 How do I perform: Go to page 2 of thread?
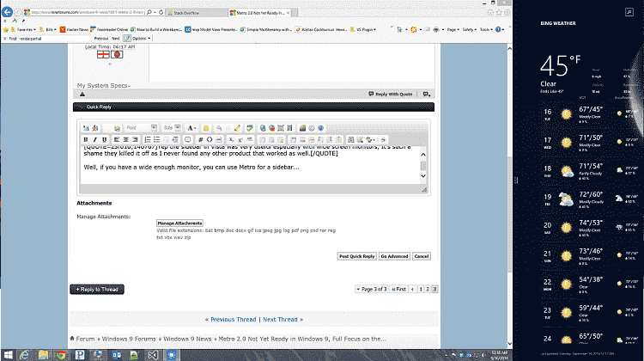tap(428, 289)
